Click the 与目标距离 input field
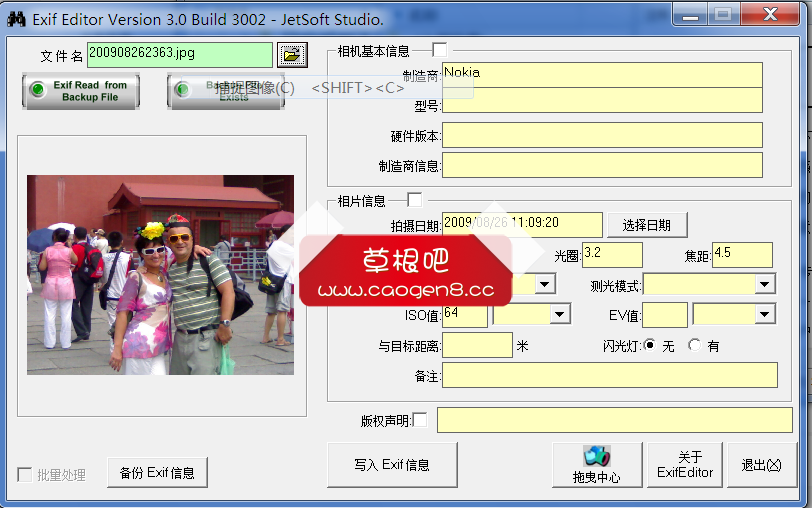 (x=477, y=345)
